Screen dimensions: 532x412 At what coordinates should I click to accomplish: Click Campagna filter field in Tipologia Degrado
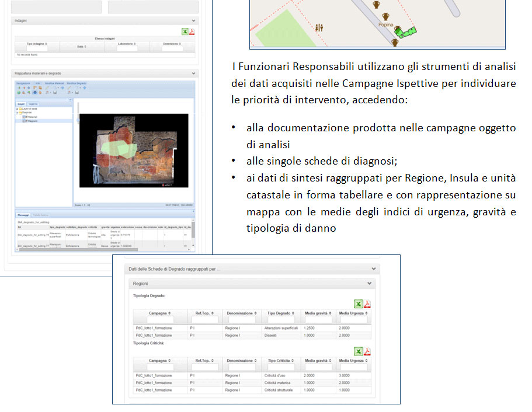[160, 320]
